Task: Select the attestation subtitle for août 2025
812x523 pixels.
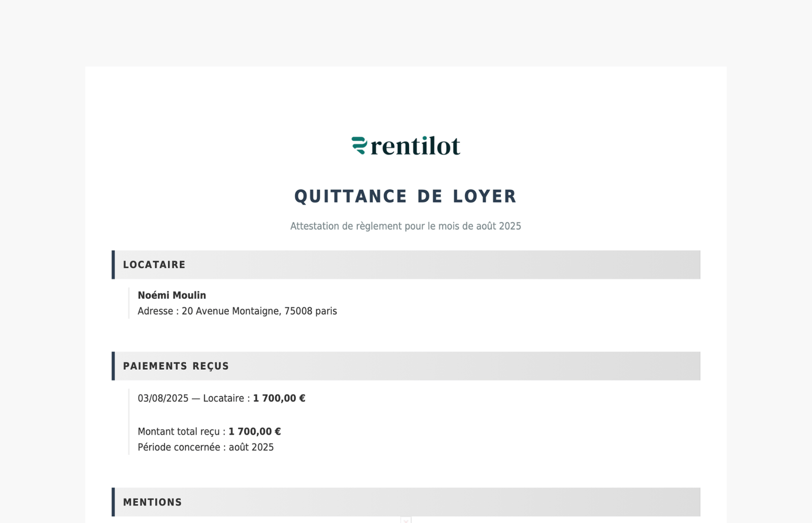Action: coord(405,226)
